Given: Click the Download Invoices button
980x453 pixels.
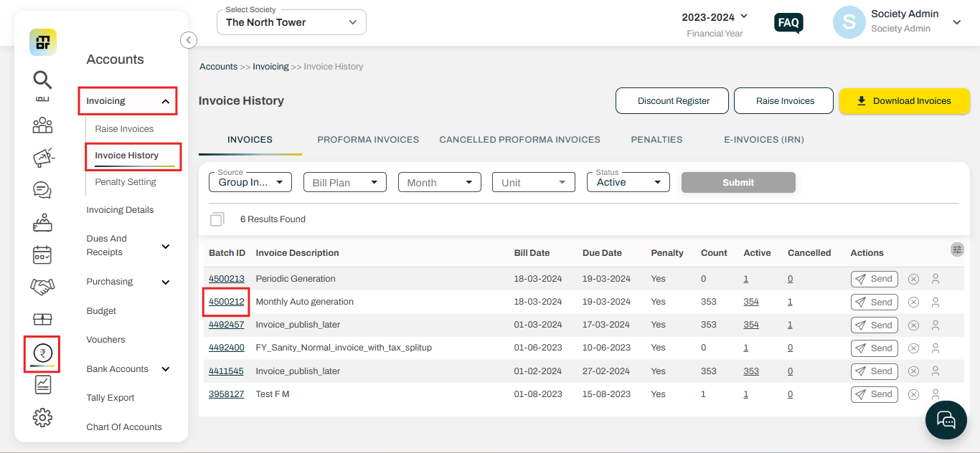Looking at the screenshot, I should coord(904,101).
